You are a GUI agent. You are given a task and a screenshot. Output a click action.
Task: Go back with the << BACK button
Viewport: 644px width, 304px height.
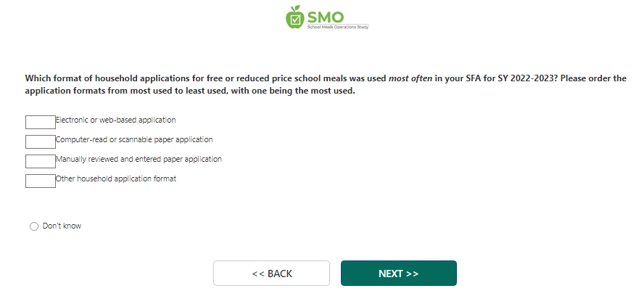pyautogui.click(x=271, y=274)
